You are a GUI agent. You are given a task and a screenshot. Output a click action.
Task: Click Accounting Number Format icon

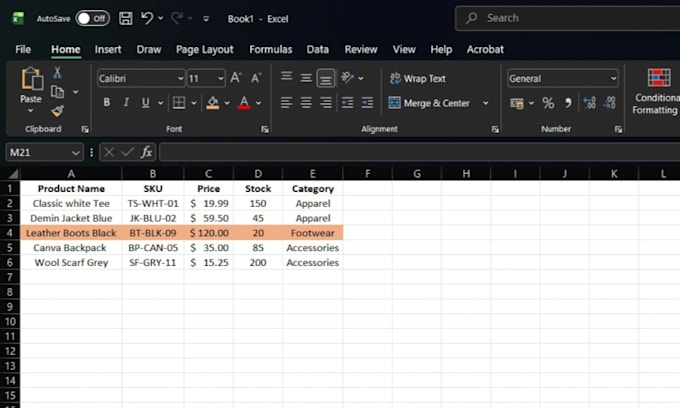[517, 104]
